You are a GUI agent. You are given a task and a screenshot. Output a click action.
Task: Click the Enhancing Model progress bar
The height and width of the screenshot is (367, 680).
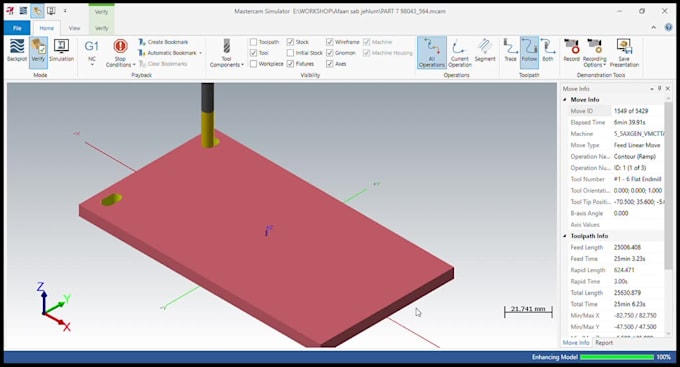[617, 357]
